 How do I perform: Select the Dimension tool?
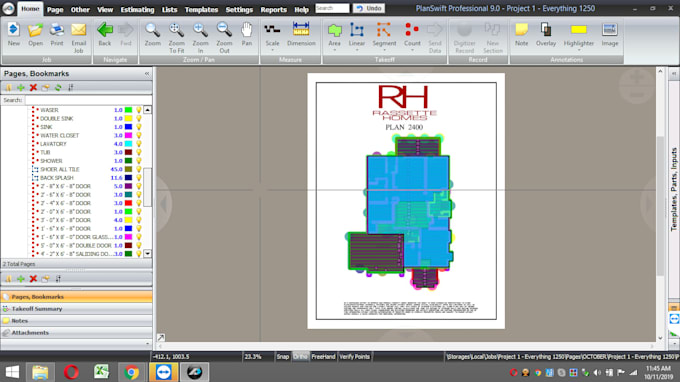click(301, 35)
